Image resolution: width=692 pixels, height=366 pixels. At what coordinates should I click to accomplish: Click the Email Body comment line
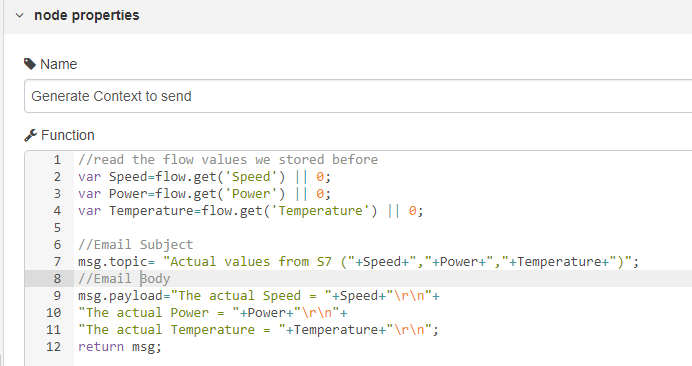(x=124, y=279)
